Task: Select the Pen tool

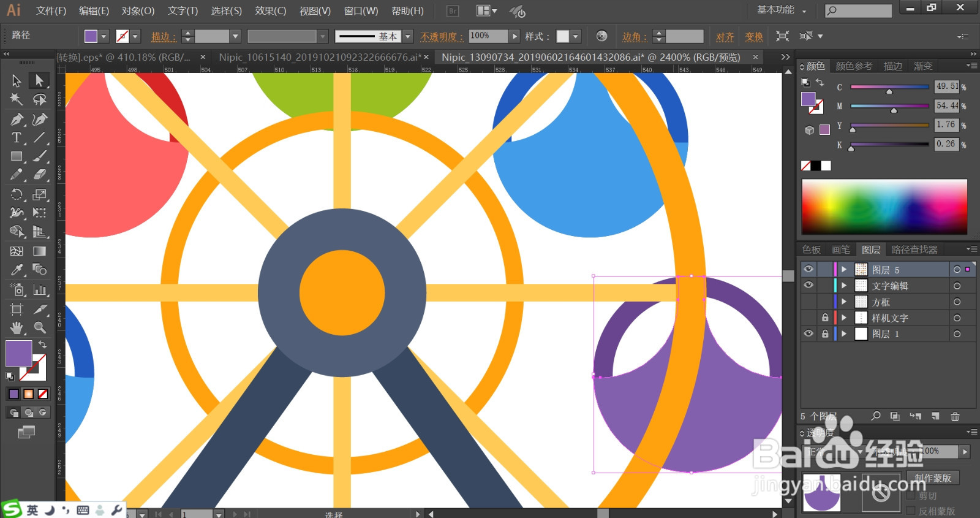Action: [17, 119]
